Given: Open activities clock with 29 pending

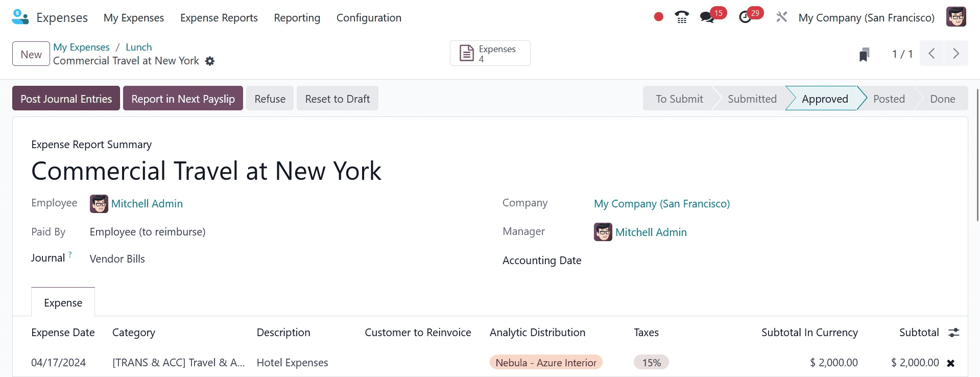Looking at the screenshot, I should click(x=750, y=16).
